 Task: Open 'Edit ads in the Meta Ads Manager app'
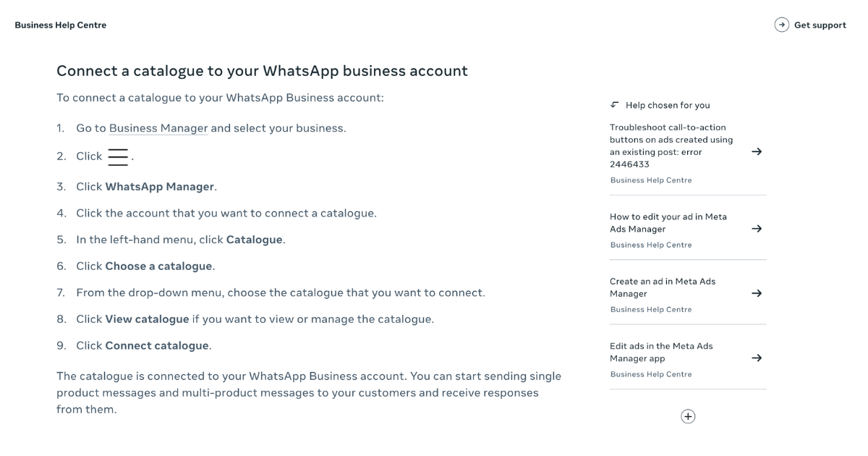click(x=662, y=352)
